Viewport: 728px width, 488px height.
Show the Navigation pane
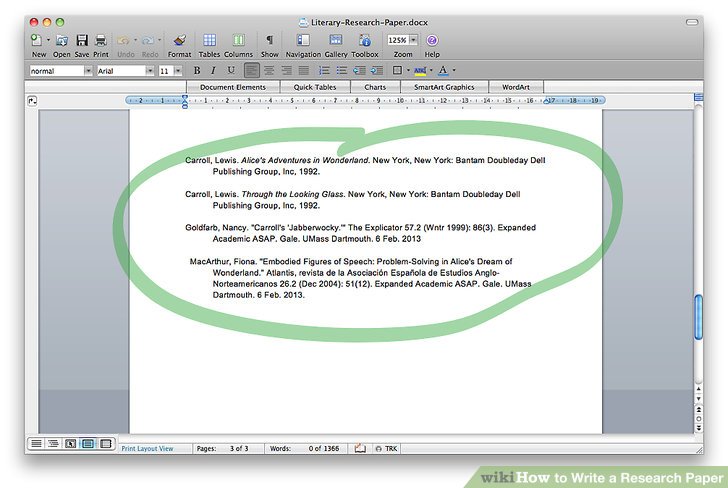pos(303,40)
